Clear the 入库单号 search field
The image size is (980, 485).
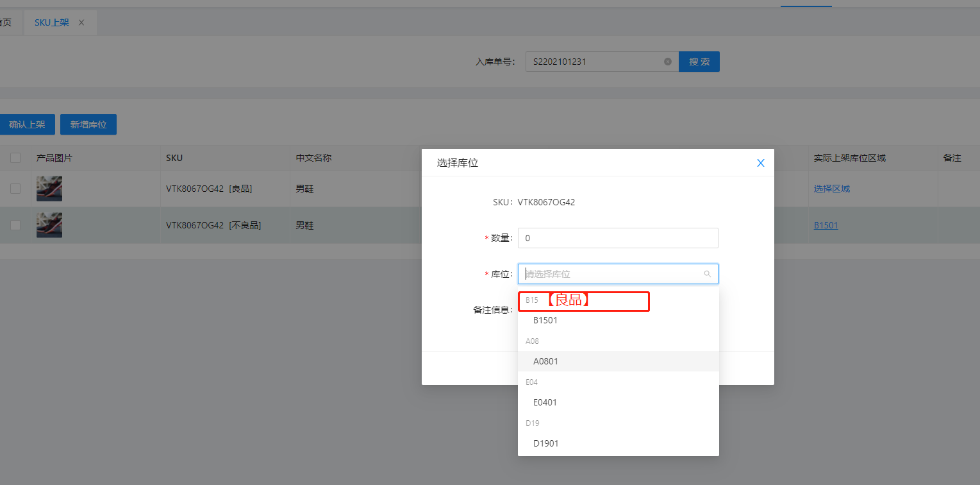pos(667,62)
